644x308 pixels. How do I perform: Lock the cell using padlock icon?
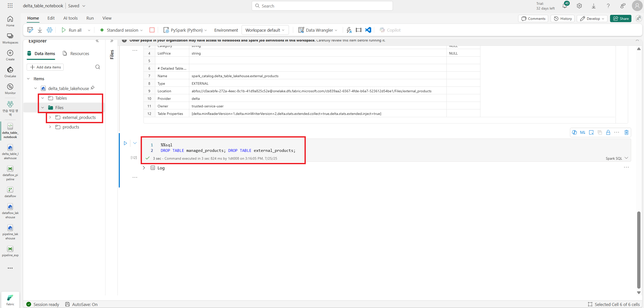608,133
